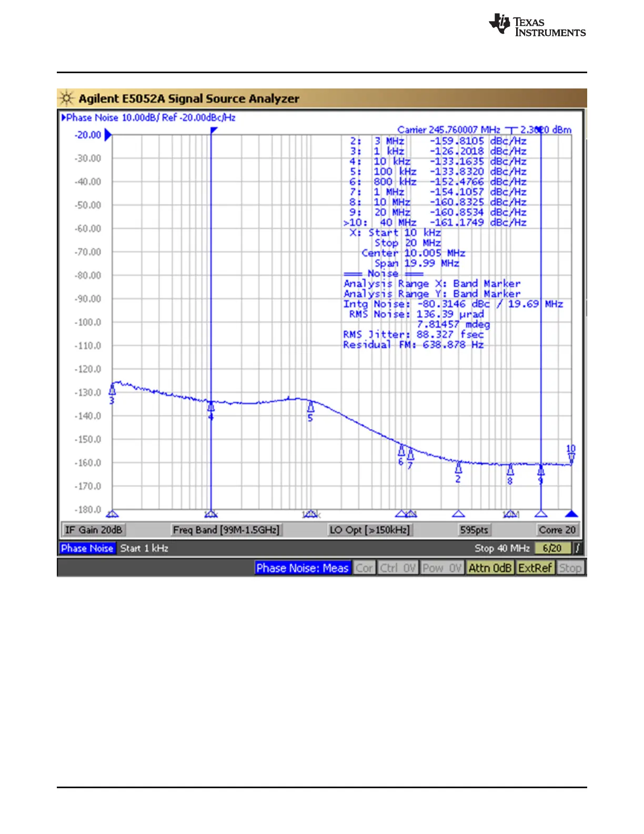Click the Agilent sunburst logo icon

(x=67, y=98)
